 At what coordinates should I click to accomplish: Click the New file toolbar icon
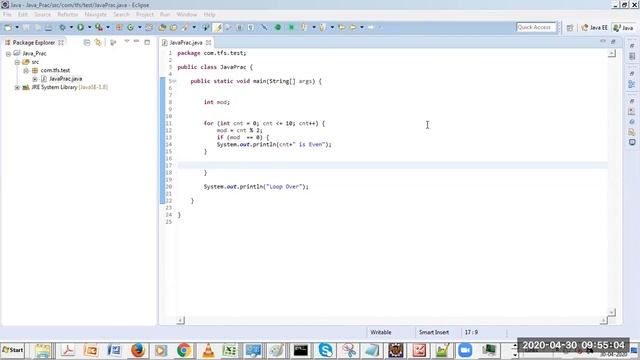pyautogui.click(x=8, y=27)
